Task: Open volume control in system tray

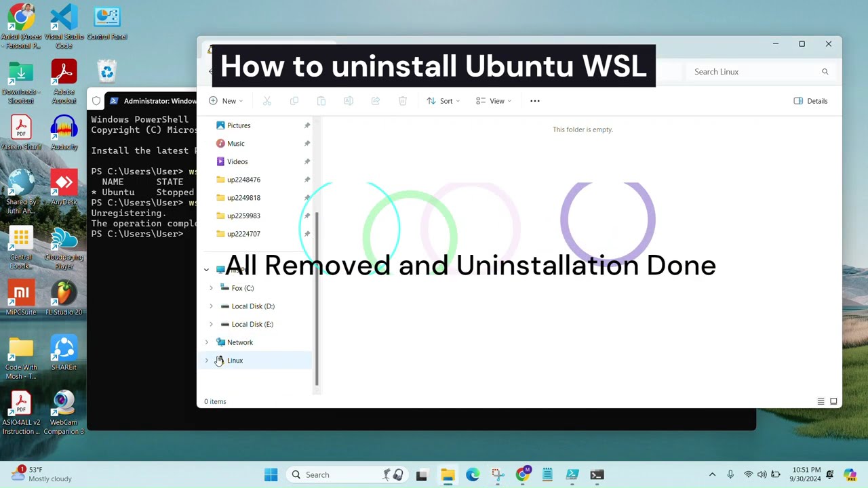Action: click(762, 474)
